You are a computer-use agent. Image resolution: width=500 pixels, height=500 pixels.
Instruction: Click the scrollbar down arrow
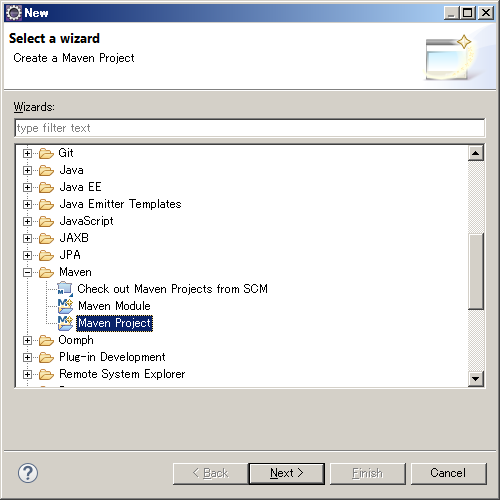click(x=476, y=379)
